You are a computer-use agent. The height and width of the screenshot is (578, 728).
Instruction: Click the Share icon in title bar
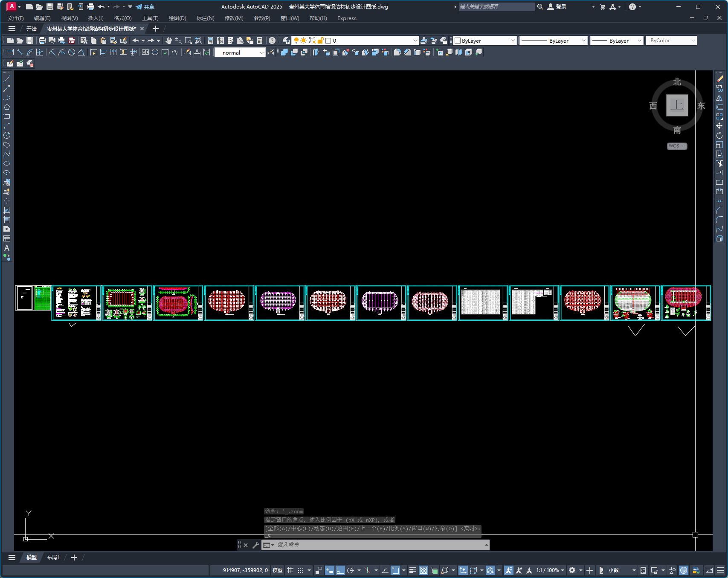(145, 7)
